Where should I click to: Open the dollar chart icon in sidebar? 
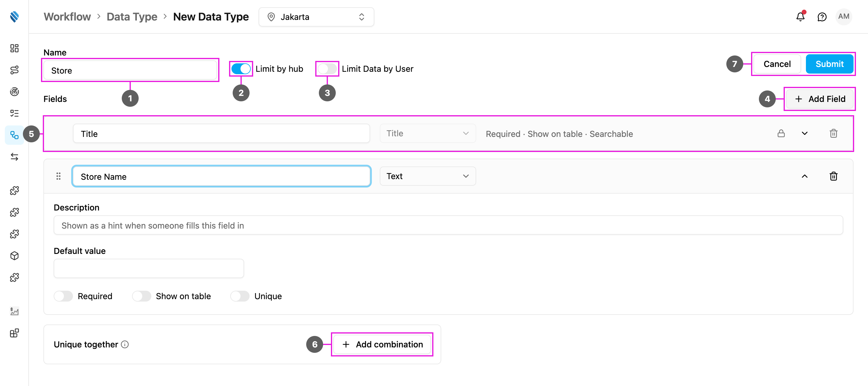click(x=14, y=311)
